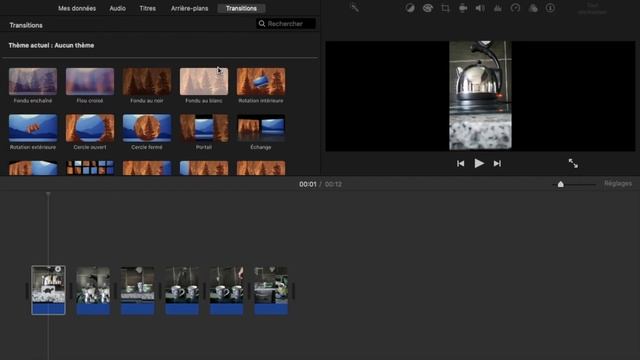
Task: Open the noise reduction and equalizer tool
Action: pyautogui.click(x=498, y=8)
